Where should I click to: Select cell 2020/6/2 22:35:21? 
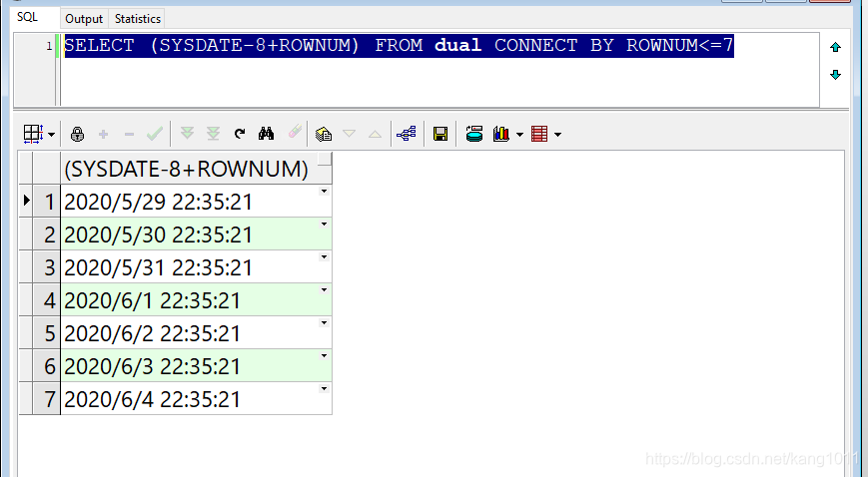pyautogui.click(x=196, y=332)
